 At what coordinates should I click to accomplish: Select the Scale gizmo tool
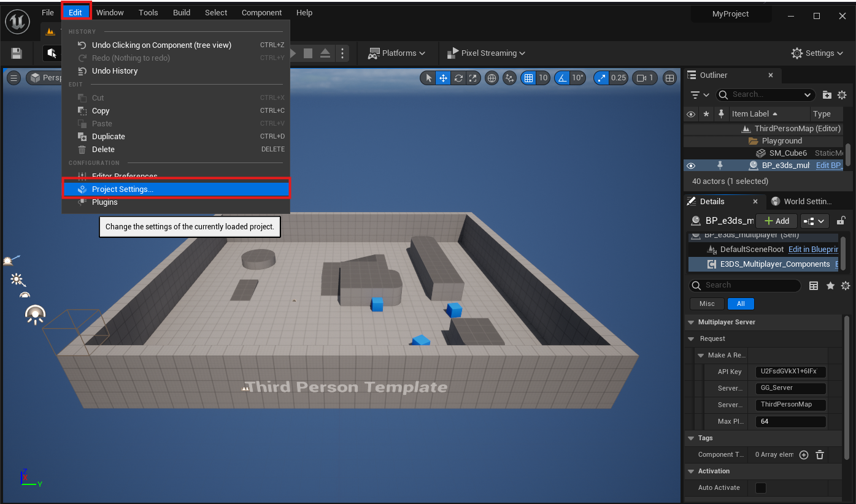tap(473, 78)
